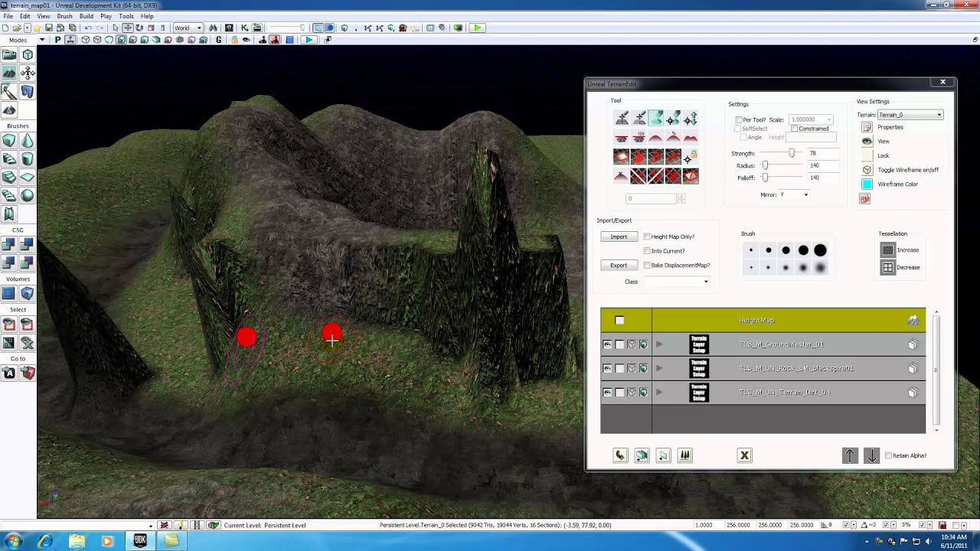Open the Build menu
The width and height of the screenshot is (980, 551).
pos(87,16)
